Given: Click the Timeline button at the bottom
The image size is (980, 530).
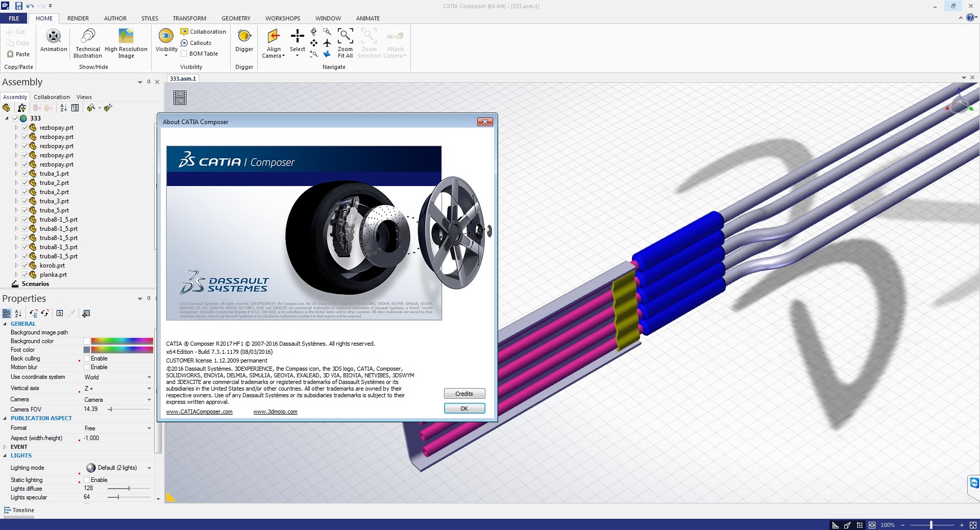Looking at the screenshot, I should pyautogui.click(x=19, y=510).
